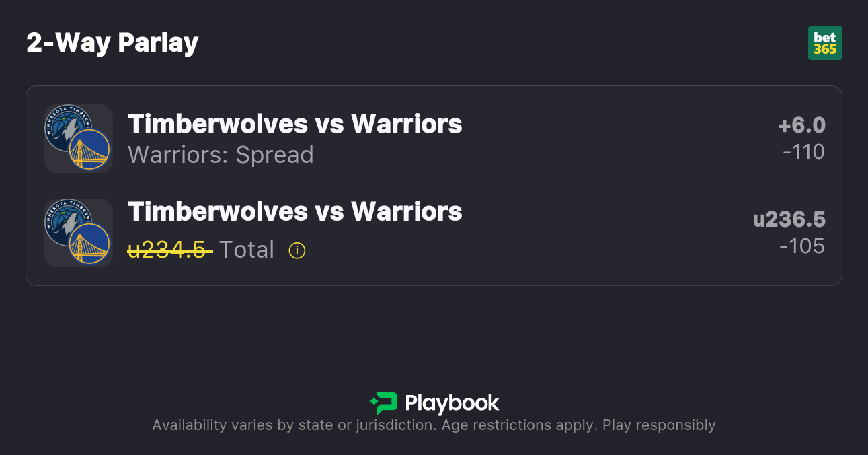Click the Playbook wordmark
This screenshot has width=868, height=455.
(452, 403)
